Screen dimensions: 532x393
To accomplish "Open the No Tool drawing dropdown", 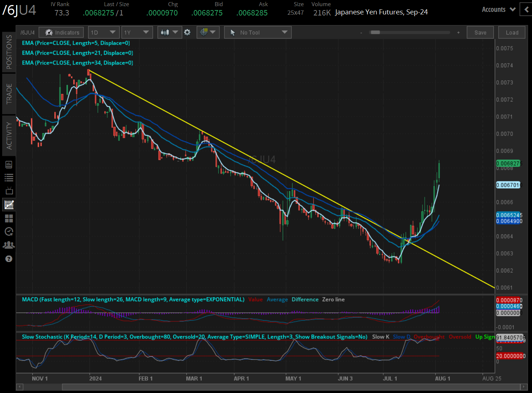I will click(258, 32).
